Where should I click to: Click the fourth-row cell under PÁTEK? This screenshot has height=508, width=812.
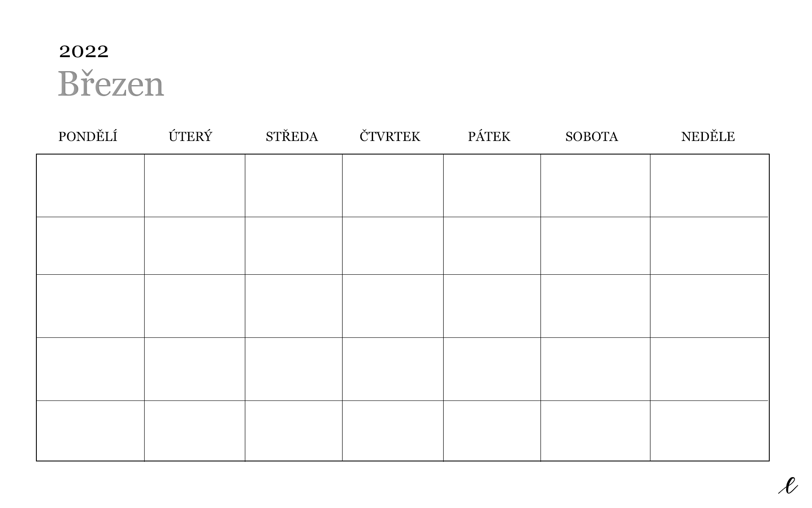pyautogui.click(x=492, y=369)
